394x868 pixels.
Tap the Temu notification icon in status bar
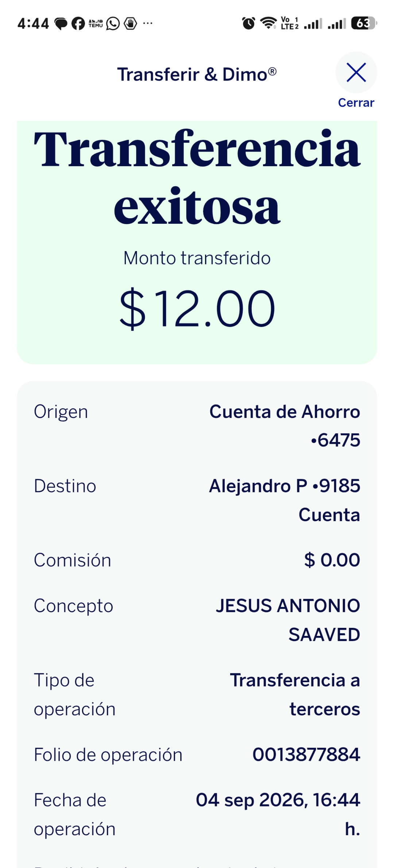(x=96, y=24)
